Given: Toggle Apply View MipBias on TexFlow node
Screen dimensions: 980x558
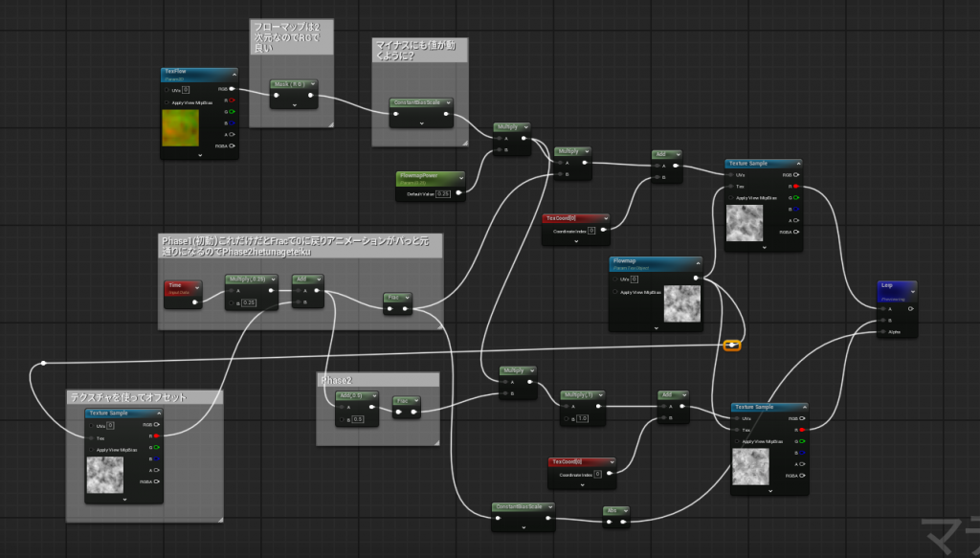Looking at the screenshot, I should pyautogui.click(x=167, y=101).
